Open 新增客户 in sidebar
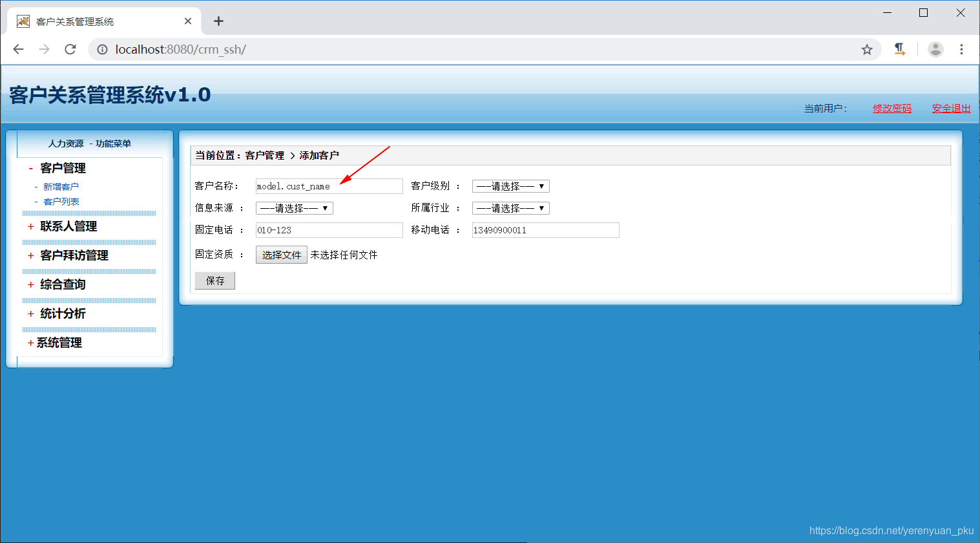 pos(61,187)
